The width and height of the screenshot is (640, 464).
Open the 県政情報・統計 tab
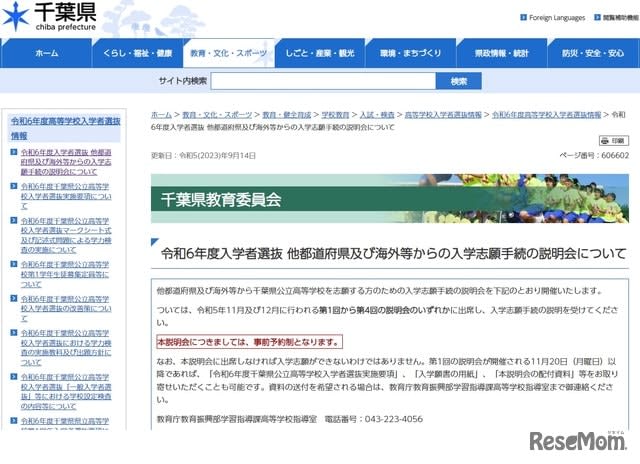502,53
